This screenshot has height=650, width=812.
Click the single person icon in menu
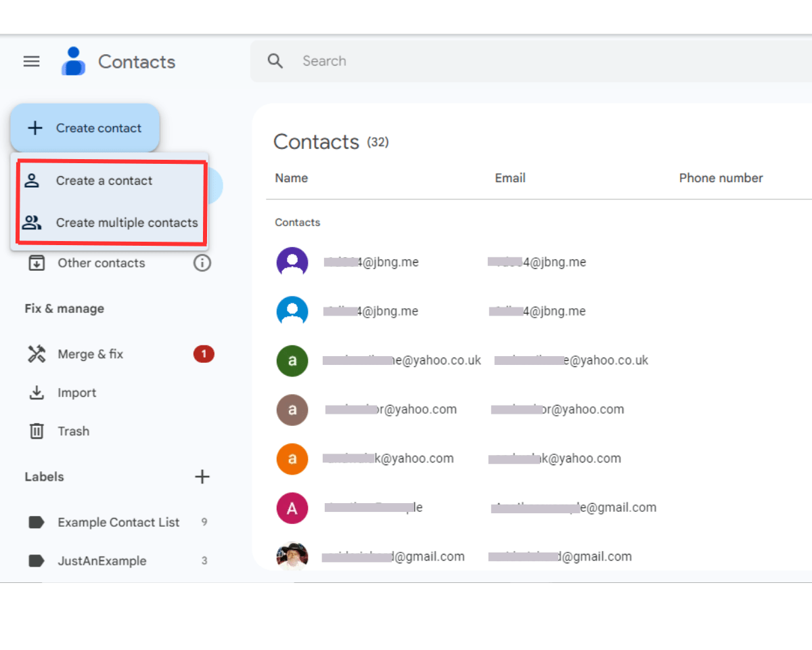click(x=32, y=181)
